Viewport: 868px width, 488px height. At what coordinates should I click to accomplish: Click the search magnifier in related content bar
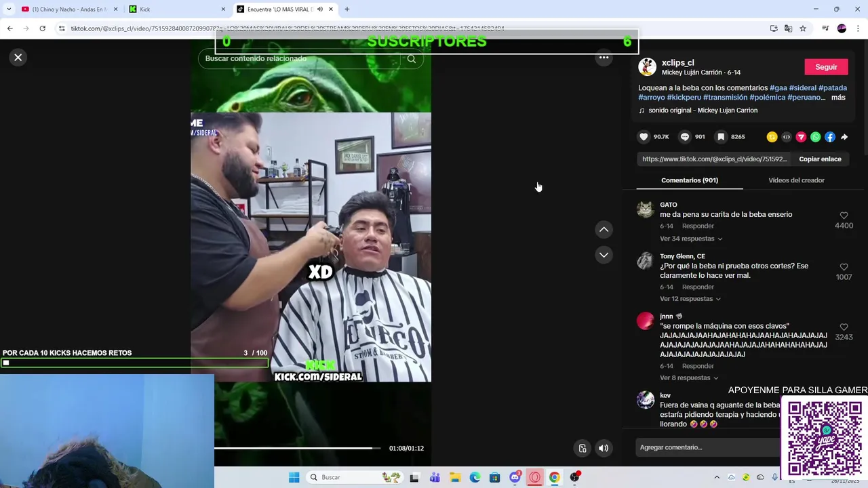click(x=412, y=59)
